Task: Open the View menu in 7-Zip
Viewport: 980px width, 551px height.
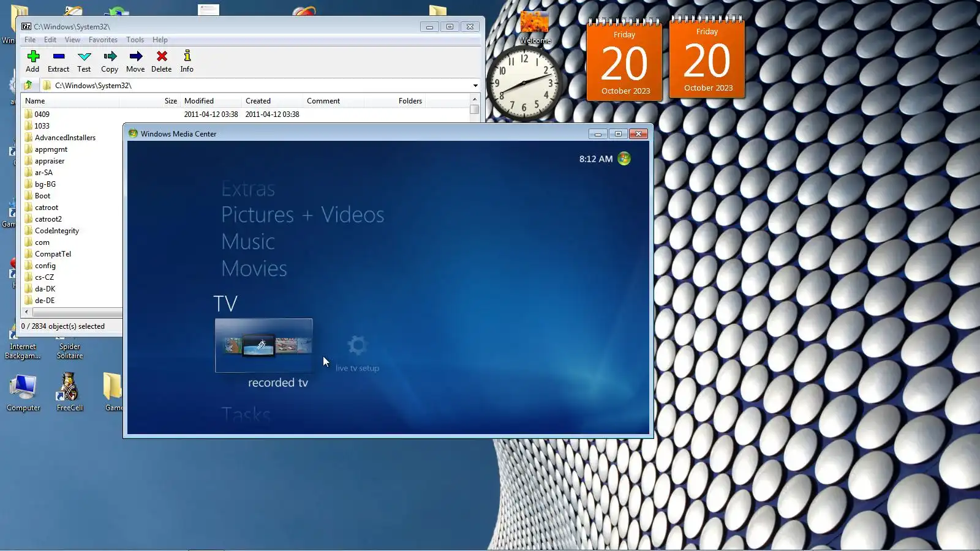Action: (72, 40)
